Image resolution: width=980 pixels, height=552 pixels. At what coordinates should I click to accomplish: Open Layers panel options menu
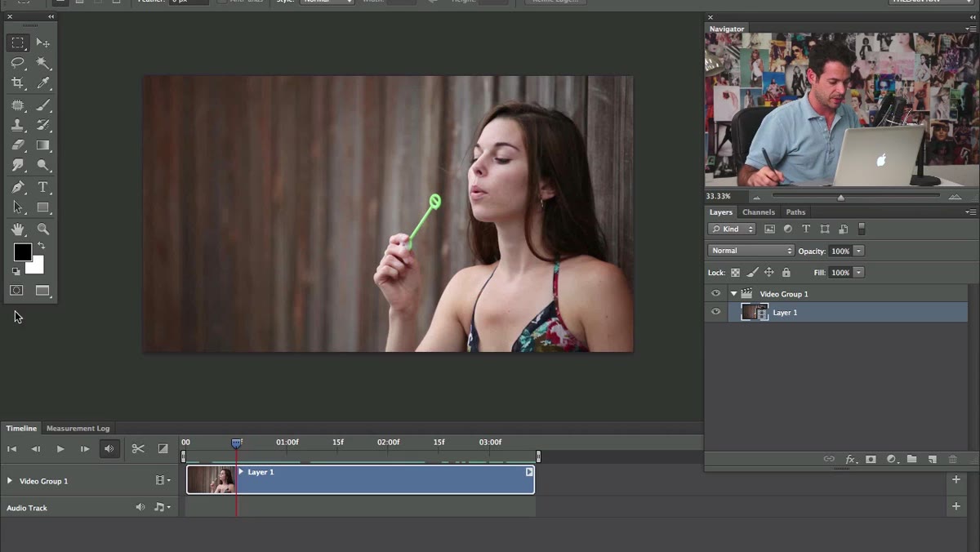(970, 212)
